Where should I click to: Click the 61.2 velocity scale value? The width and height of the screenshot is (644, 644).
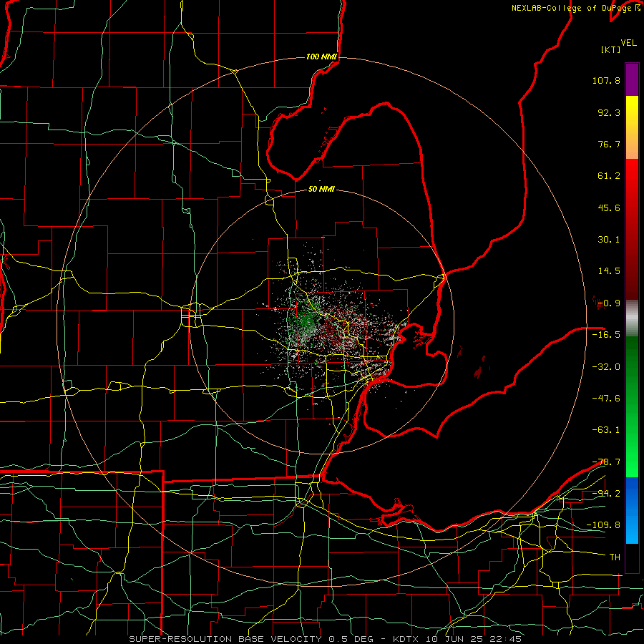[x=609, y=176]
